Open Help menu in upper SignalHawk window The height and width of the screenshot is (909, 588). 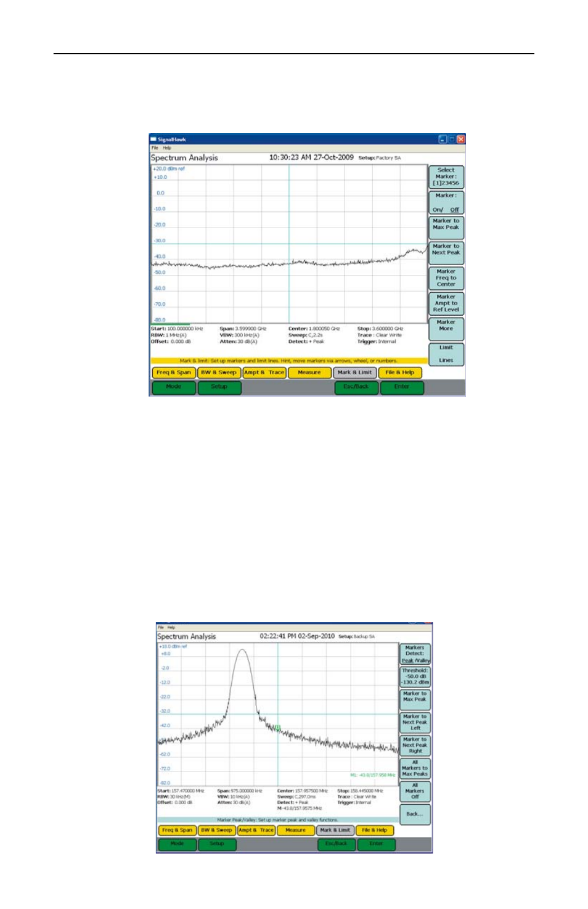167,148
